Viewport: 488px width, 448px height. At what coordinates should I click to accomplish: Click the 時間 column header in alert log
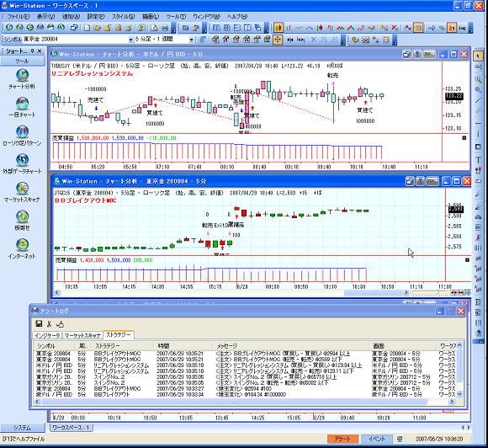pos(183,346)
